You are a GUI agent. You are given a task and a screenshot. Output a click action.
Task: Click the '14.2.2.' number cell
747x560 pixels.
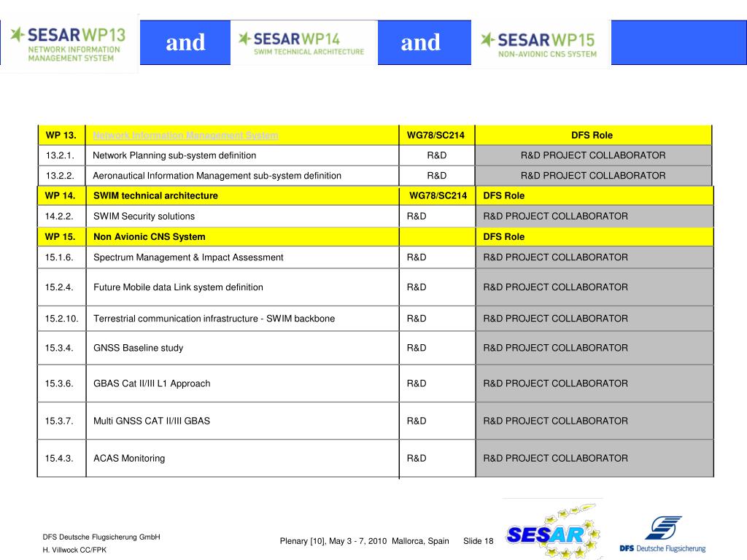coord(60,216)
